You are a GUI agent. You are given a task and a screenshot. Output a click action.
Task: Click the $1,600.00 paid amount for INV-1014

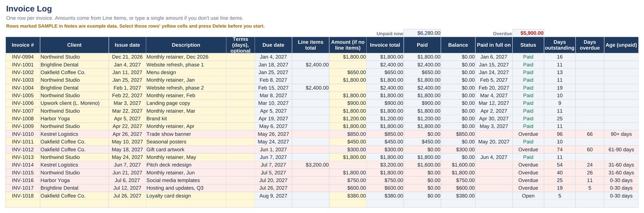coord(422,165)
